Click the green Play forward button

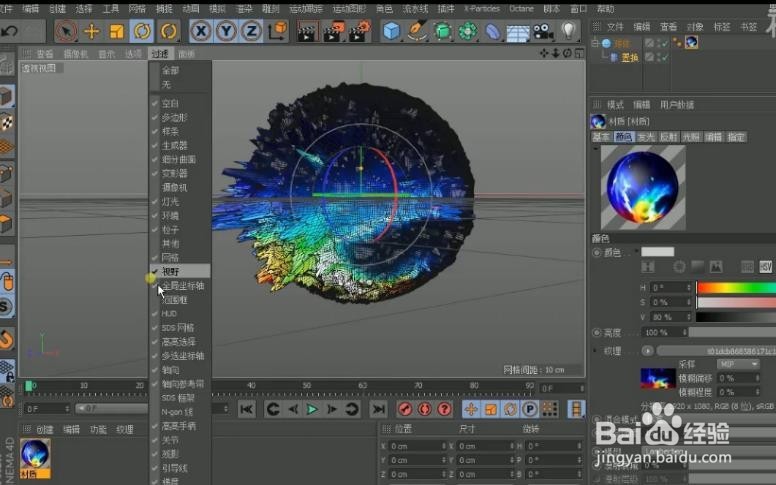(312, 409)
